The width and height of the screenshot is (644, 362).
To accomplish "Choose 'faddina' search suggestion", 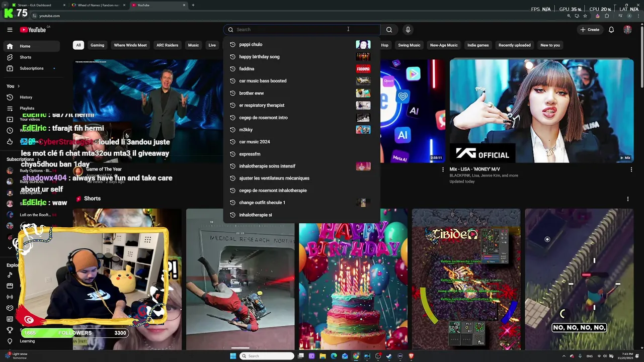I will (302, 69).
